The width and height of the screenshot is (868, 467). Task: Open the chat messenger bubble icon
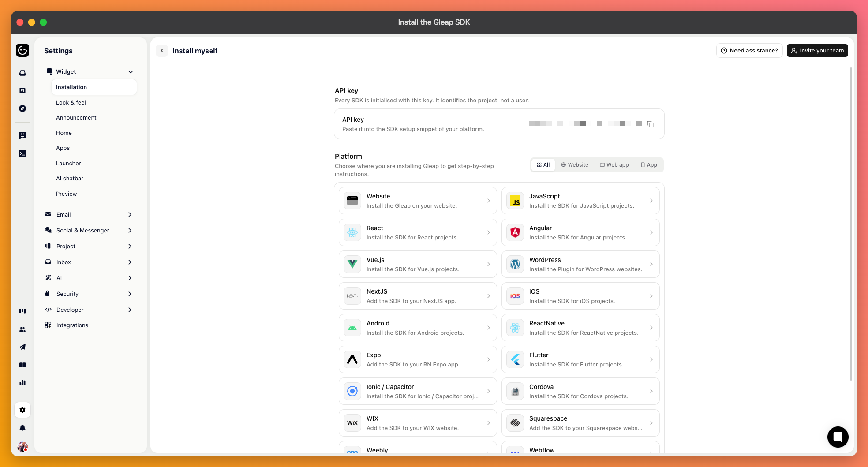(838, 437)
